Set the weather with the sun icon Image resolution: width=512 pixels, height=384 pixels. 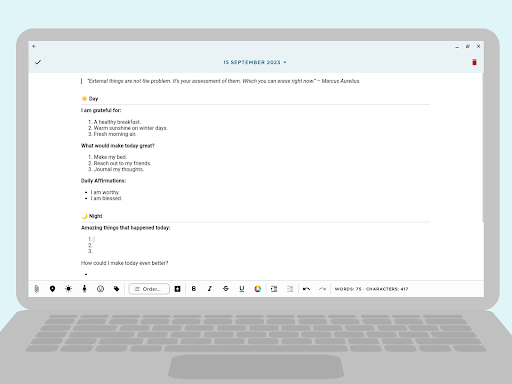point(68,289)
